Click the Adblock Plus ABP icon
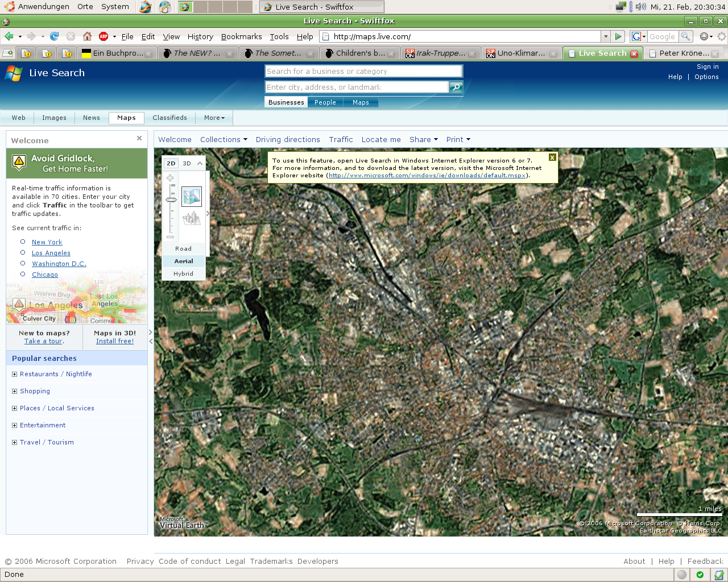 pos(104,36)
